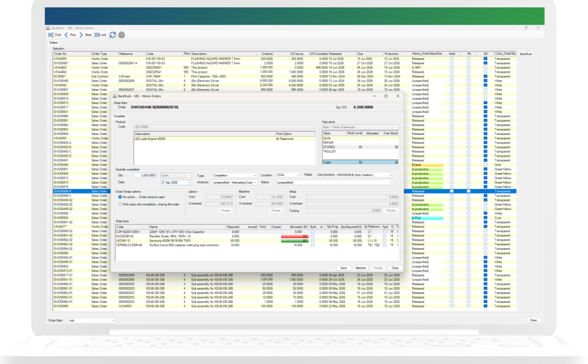The height and width of the screenshot is (364, 588).
Task: Click the green BO allocation bar for LEDSM-10
Action: (295, 241)
